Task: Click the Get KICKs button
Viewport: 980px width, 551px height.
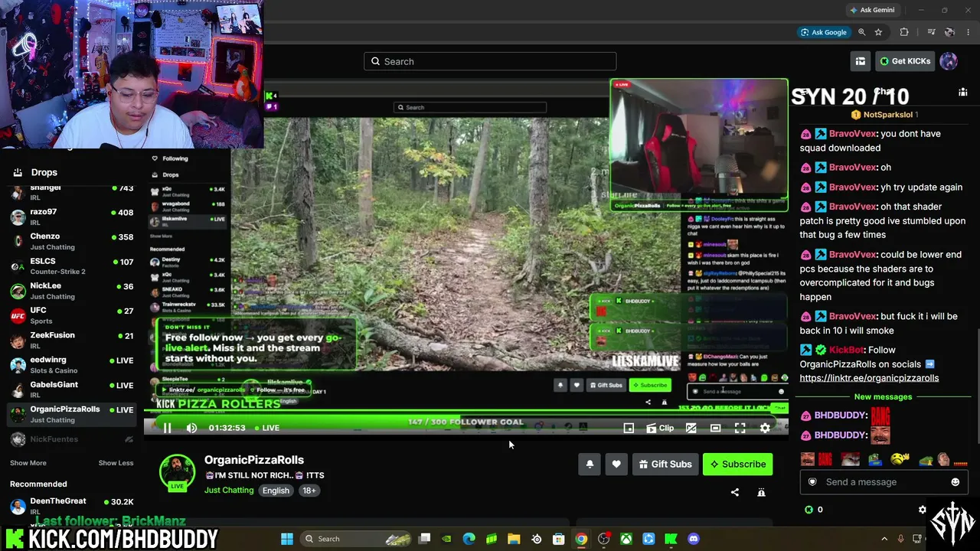Action: pos(904,61)
